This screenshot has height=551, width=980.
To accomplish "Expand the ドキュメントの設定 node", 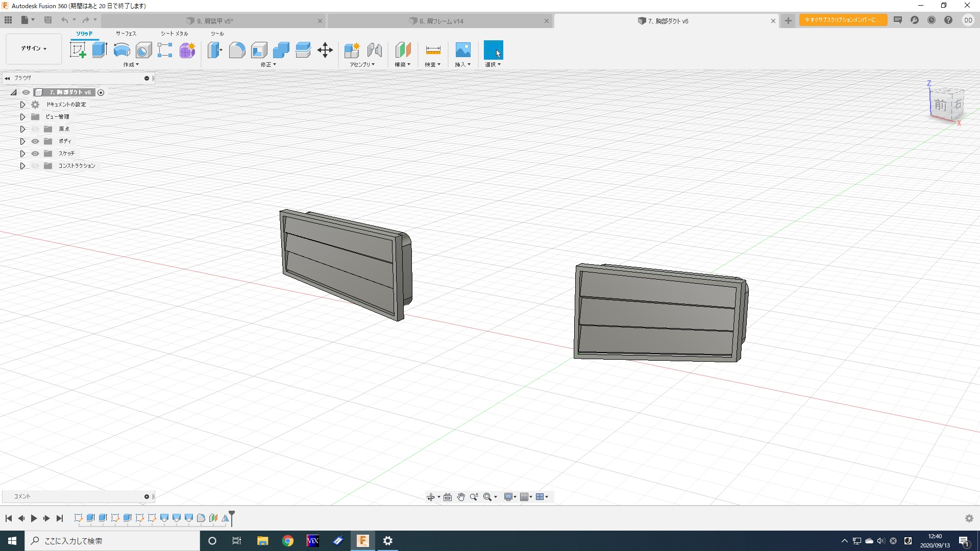I will pyautogui.click(x=22, y=105).
